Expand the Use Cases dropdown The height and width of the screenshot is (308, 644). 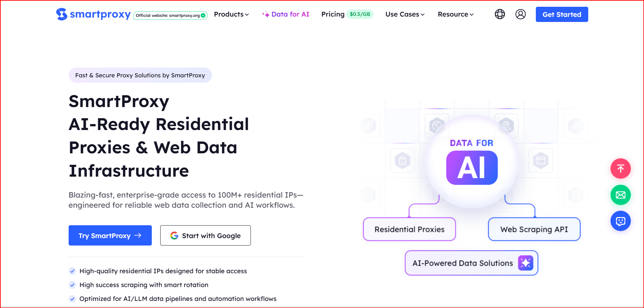pos(405,14)
